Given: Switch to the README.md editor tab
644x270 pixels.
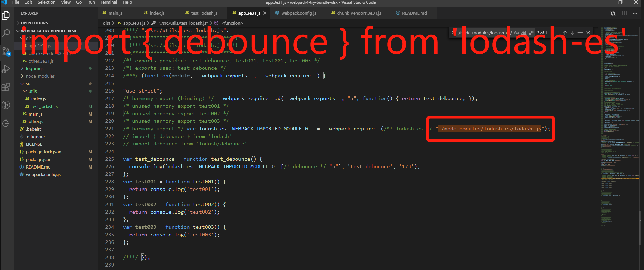Looking at the screenshot, I should [414, 13].
